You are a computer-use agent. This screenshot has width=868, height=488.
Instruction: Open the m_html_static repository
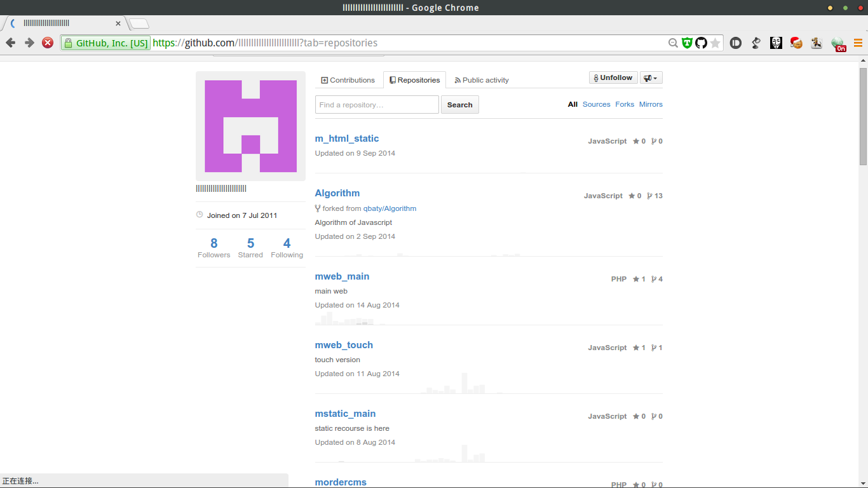[x=347, y=139]
